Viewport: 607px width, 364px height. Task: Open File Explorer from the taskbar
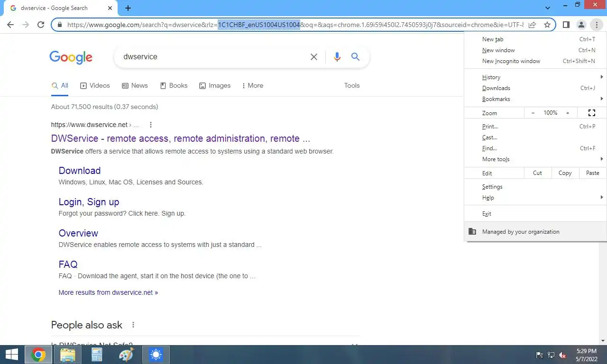[x=68, y=355]
